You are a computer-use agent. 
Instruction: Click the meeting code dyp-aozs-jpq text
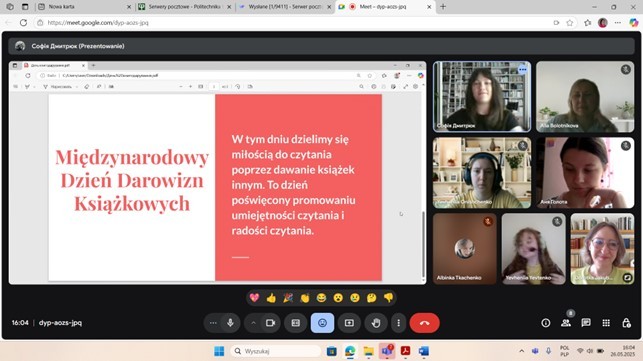click(x=60, y=323)
